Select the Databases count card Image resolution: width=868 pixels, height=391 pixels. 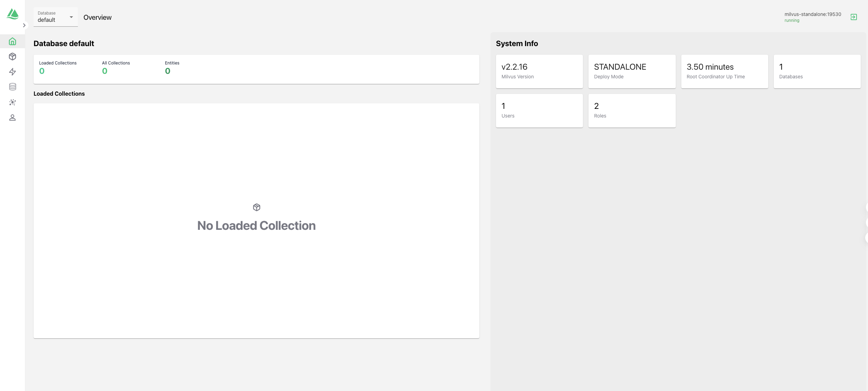pos(817,71)
